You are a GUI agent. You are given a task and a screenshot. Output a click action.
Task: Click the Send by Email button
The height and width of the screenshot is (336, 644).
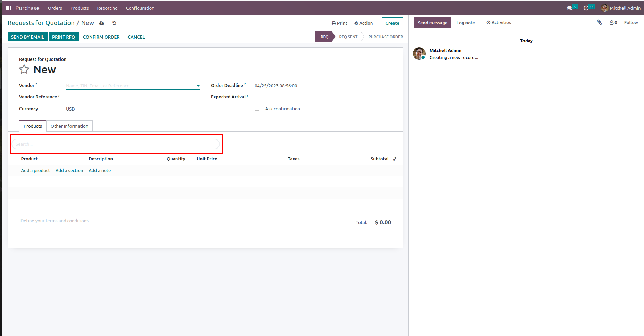[x=27, y=37]
